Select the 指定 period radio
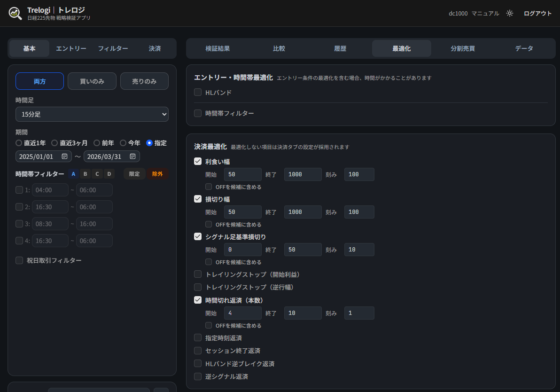The height and width of the screenshot is (392, 560). 149,143
